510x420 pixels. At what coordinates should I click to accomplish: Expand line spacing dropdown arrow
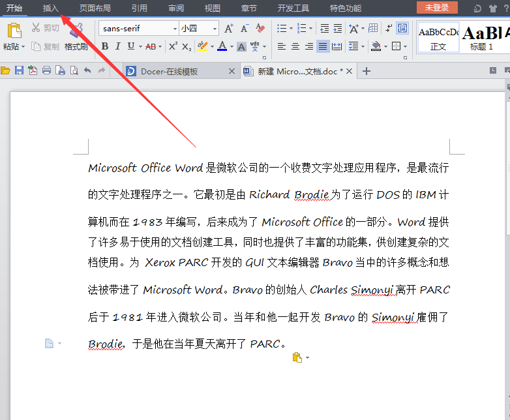point(363,47)
